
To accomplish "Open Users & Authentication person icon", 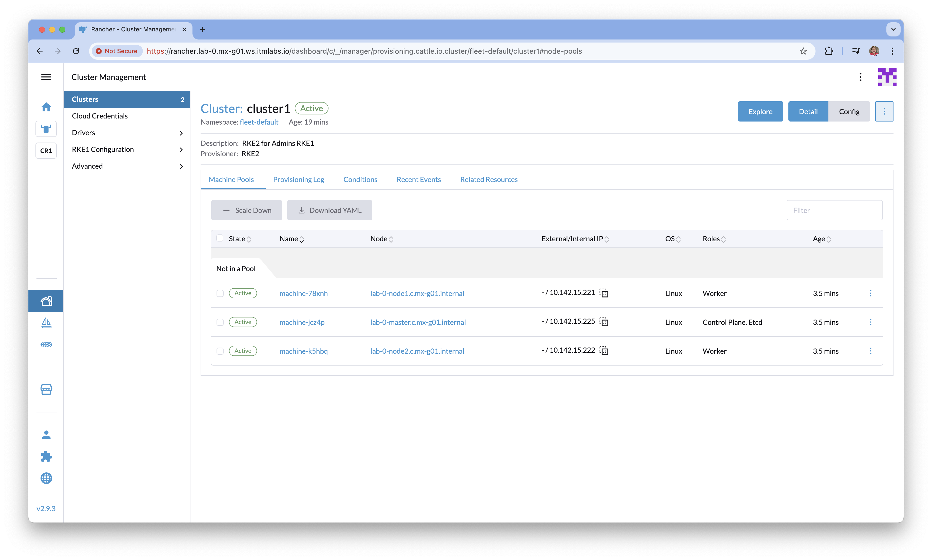I will [x=46, y=435].
